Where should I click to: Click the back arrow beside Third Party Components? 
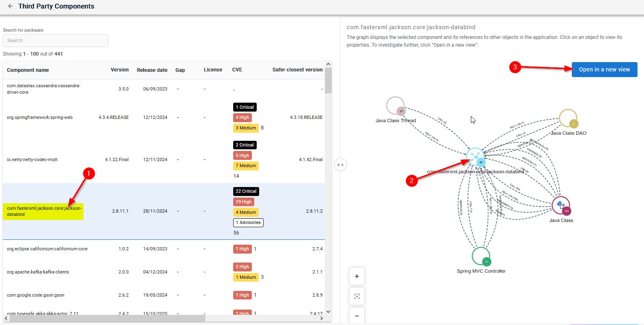click(10, 6)
